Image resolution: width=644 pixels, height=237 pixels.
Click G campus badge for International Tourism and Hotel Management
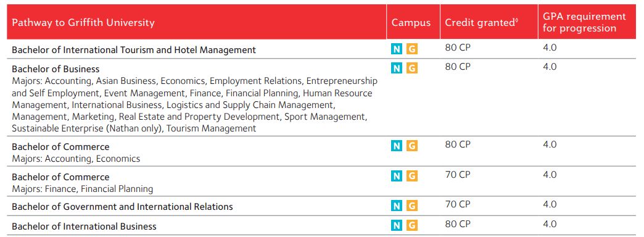coord(412,49)
